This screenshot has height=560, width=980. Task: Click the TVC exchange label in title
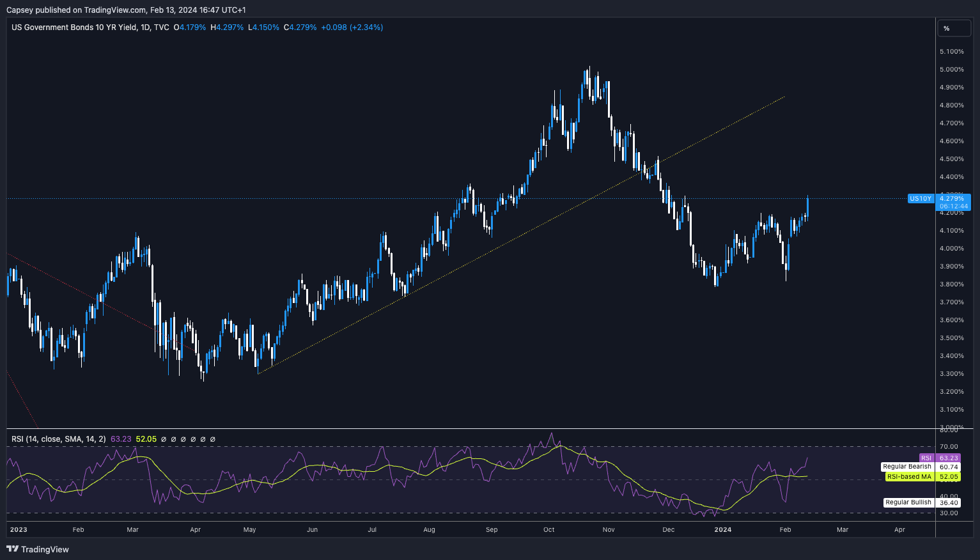click(162, 27)
